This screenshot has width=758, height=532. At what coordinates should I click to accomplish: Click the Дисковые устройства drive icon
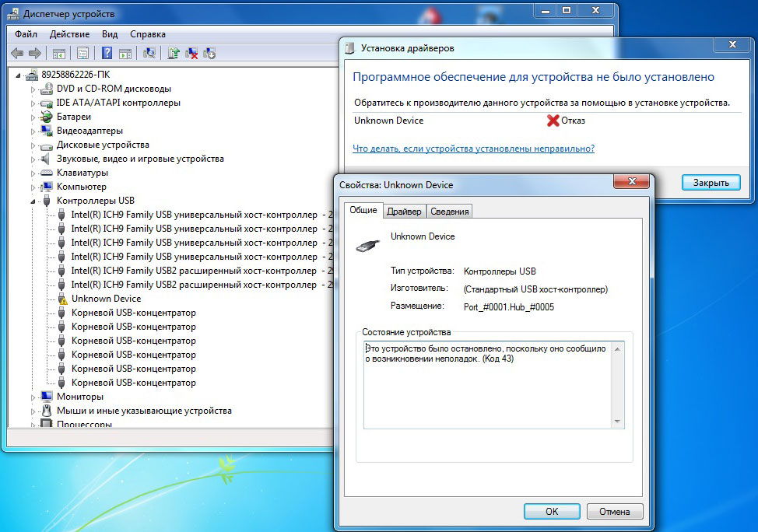[x=47, y=145]
